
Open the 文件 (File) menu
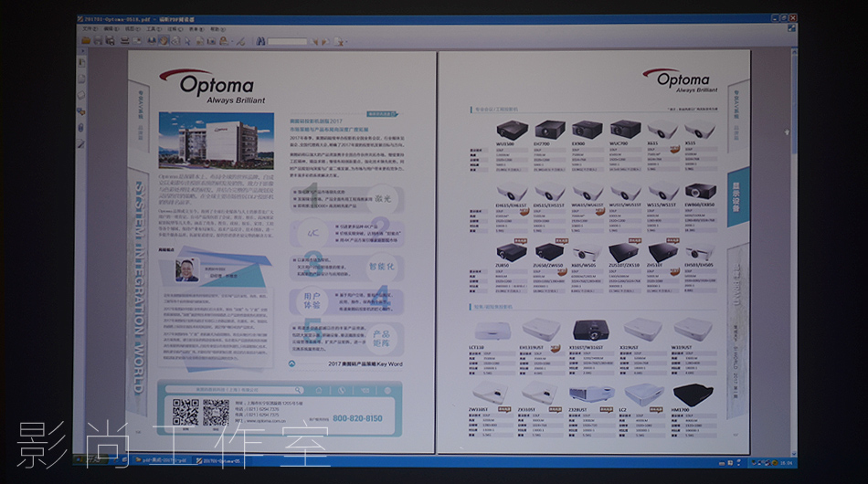click(x=87, y=28)
